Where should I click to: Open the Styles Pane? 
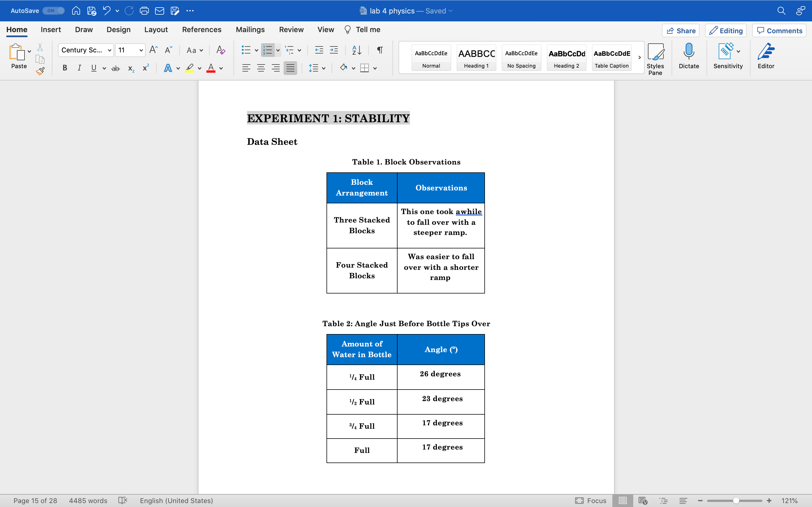coord(656,58)
